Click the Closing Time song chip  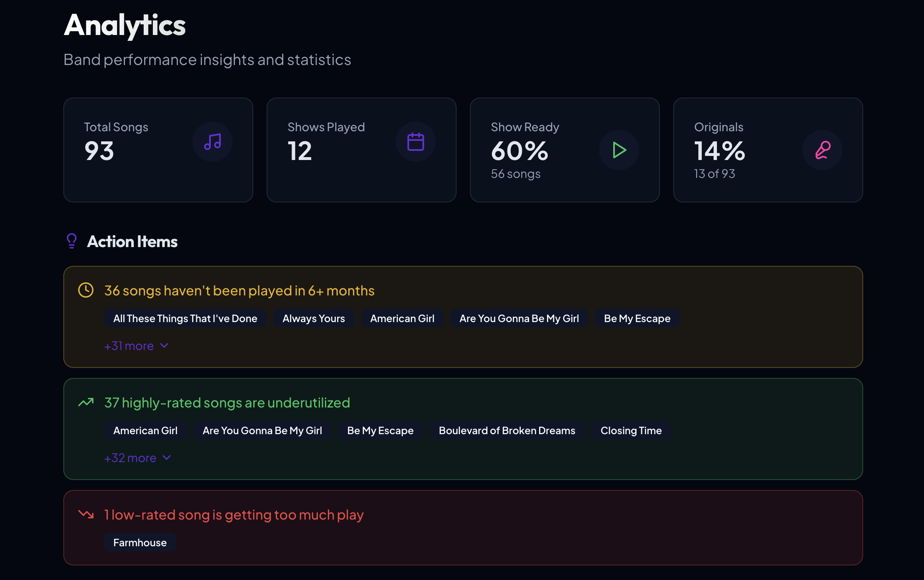coord(630,430)
